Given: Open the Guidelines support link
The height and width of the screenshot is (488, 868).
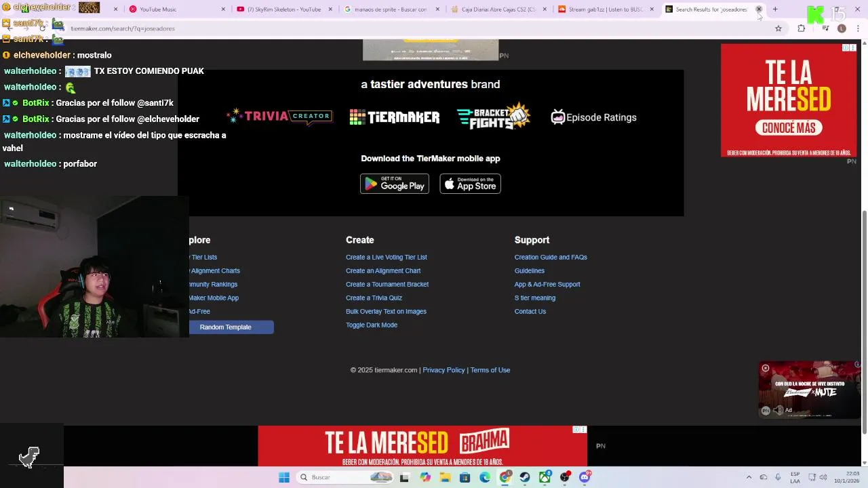Looking at the screenshot, I should click(530, 271).
